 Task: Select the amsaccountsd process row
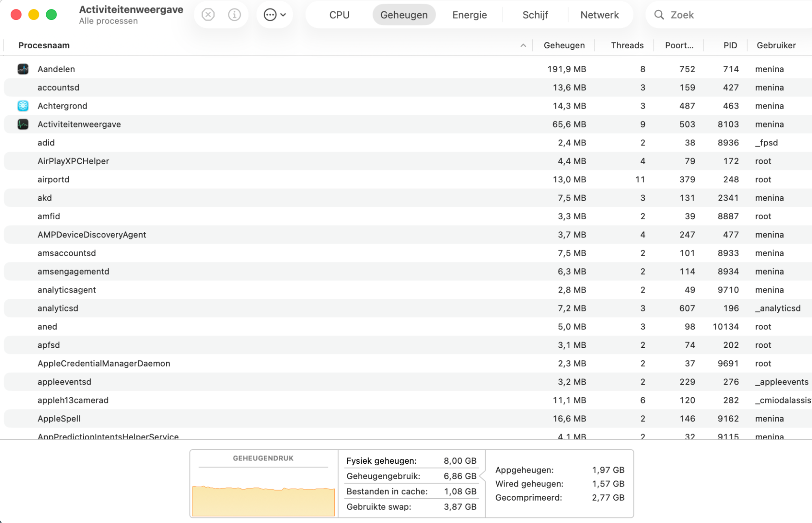click(x=408, y=253)
